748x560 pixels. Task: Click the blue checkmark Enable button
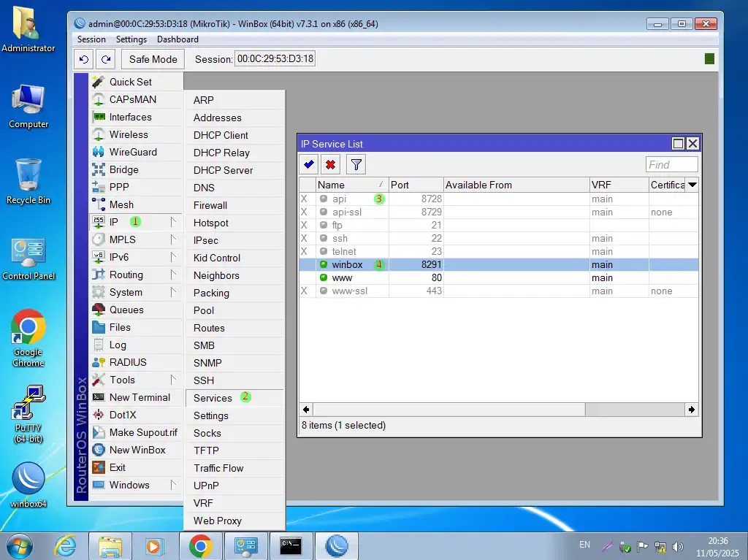(309, 164)
